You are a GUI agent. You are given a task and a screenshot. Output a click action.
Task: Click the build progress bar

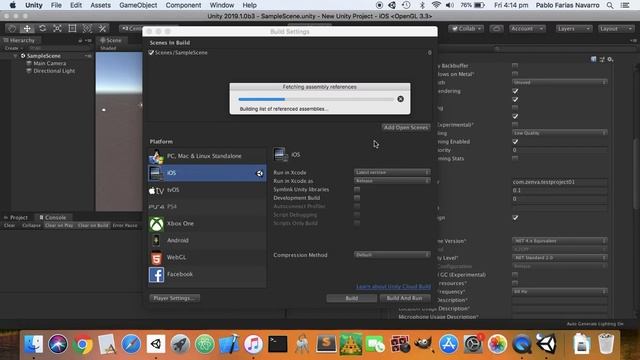pos(316,99)
